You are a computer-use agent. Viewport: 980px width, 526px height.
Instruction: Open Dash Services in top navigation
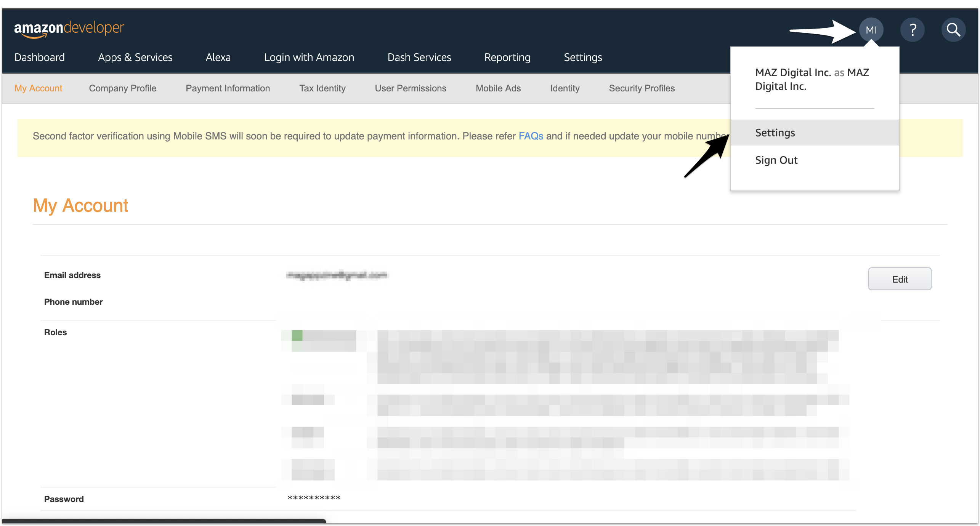(x=419, y=57)
